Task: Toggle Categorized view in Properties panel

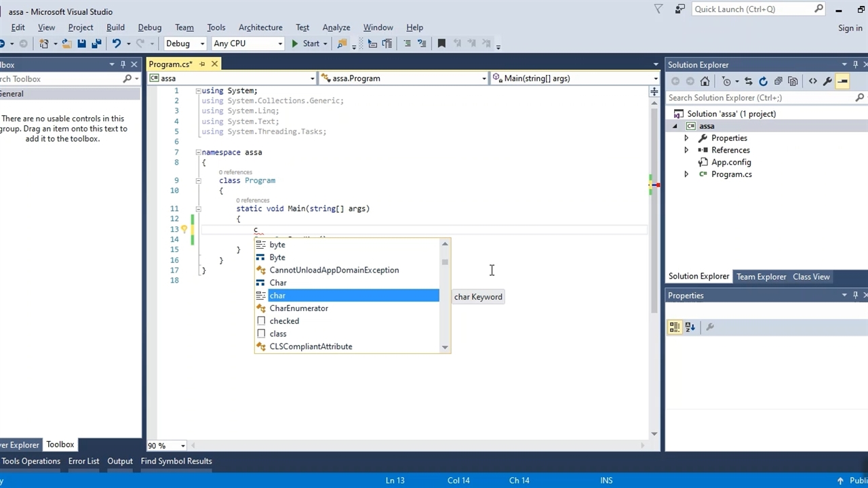Action: [675, 327]
